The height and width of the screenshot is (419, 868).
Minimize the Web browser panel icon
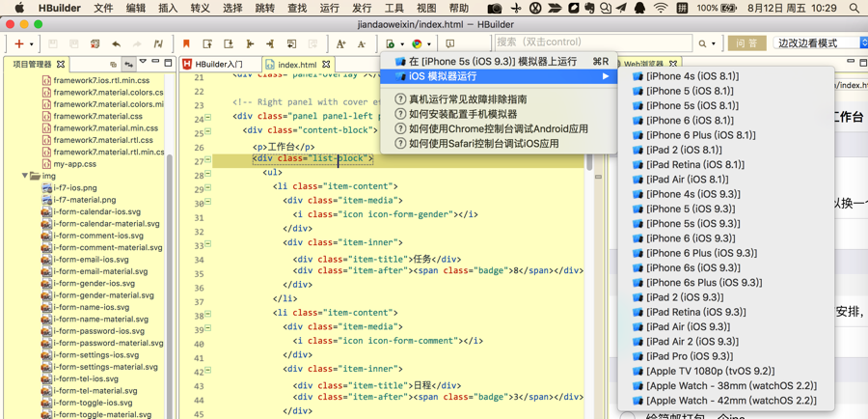850,62
